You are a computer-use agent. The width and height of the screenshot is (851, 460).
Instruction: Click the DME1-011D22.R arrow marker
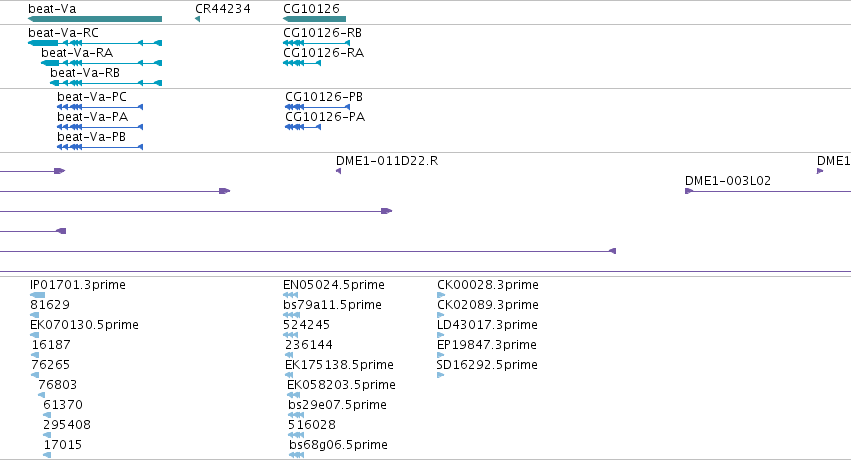coord(339,171)
